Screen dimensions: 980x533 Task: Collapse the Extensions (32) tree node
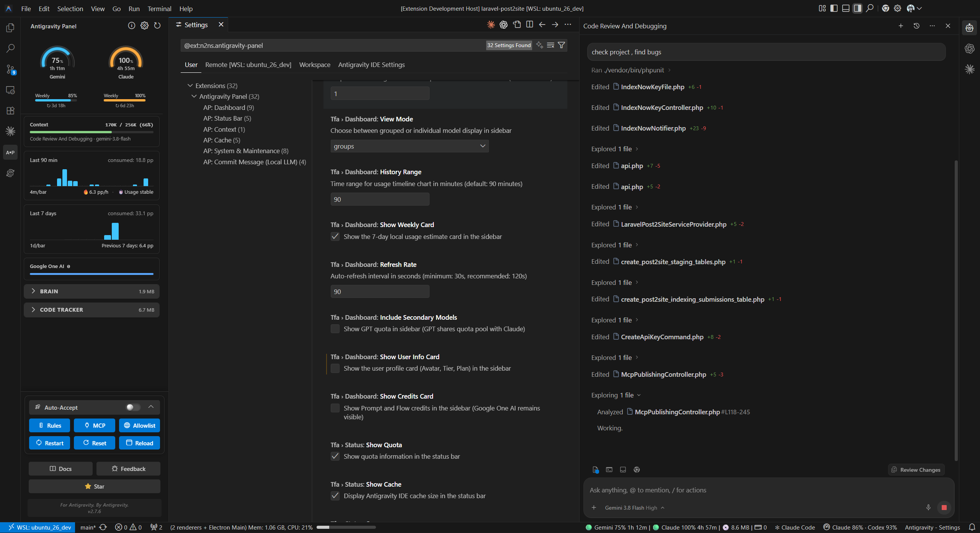tap(190, 86)
